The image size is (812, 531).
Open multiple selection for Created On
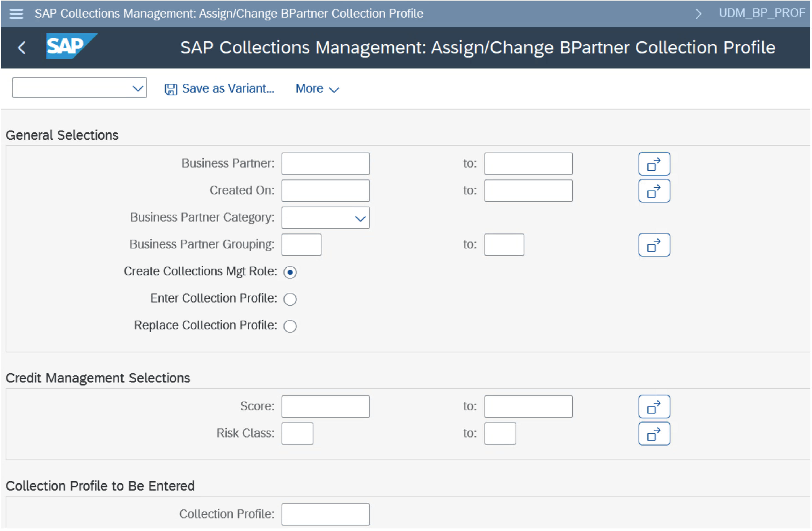(654, 191)
